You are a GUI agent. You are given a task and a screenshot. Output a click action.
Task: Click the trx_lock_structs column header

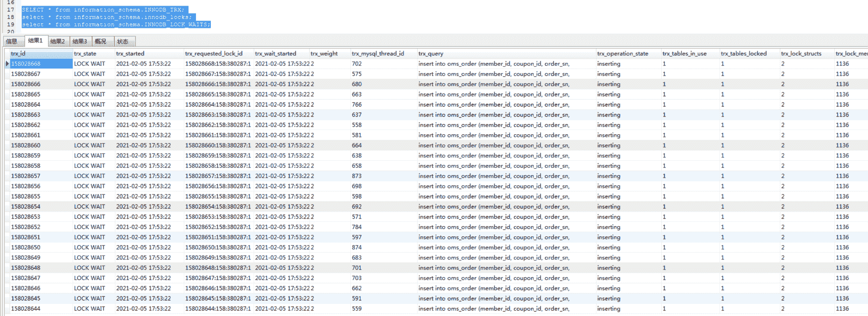[x=807, y=54]
